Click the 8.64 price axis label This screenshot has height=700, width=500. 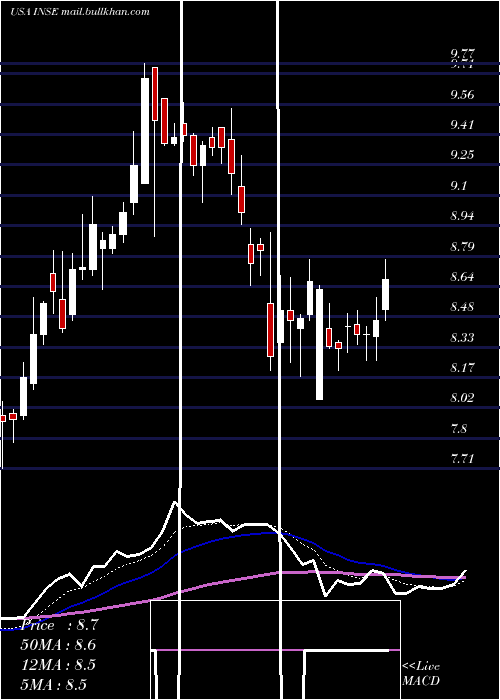(462, 276)
